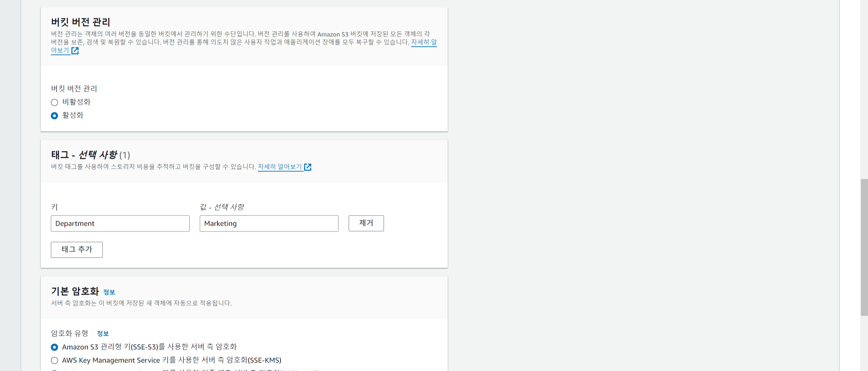The height and width of the screenshot is (371, 868).
Task: Choose Amazon S3 관리형 키(SSE-S3) encryption option
Action: pyautogui.click(x=54, y=347)
